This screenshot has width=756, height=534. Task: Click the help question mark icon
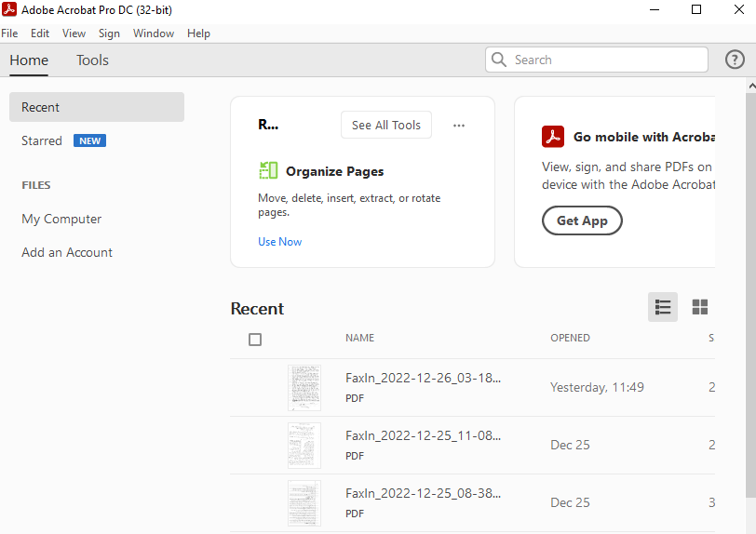pyautogui.click(x=735, y=60)
